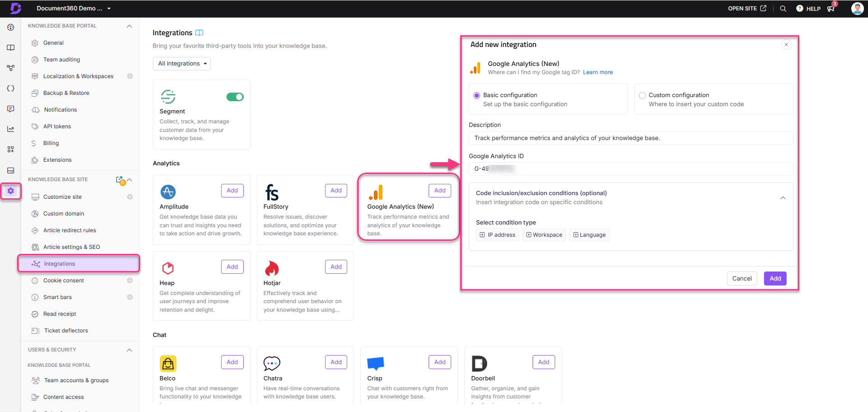This screenshot has height=412, width=868.
Task: Click Add button on Google Analytics card
Action: 440,191
